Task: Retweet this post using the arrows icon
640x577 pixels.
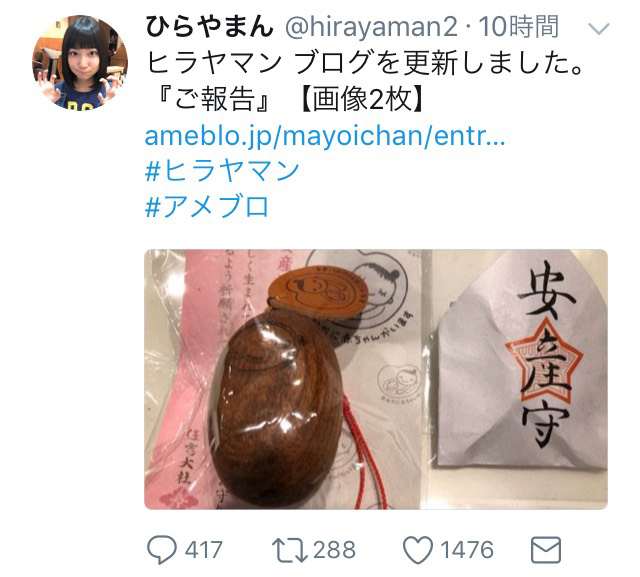Action: pyautogui.click(x=289, y=550)
